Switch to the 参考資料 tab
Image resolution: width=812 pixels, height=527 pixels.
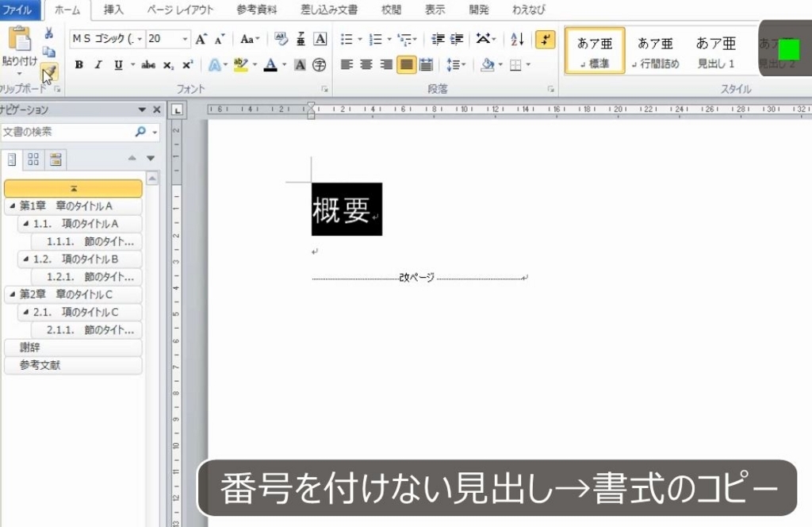256,10
